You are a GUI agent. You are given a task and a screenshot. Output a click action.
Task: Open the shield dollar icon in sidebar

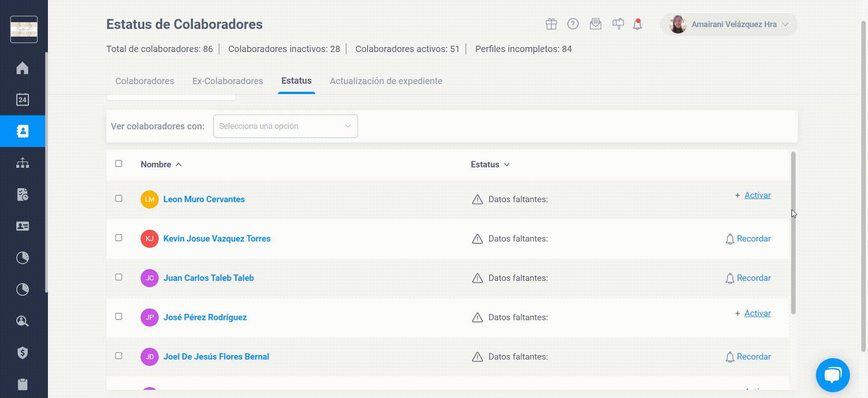coord(22,353)
